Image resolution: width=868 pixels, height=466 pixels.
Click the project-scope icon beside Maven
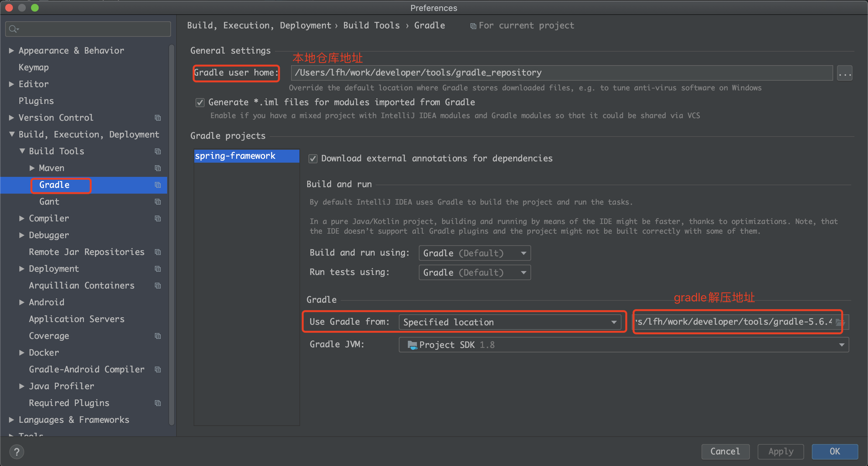[157, 168]
